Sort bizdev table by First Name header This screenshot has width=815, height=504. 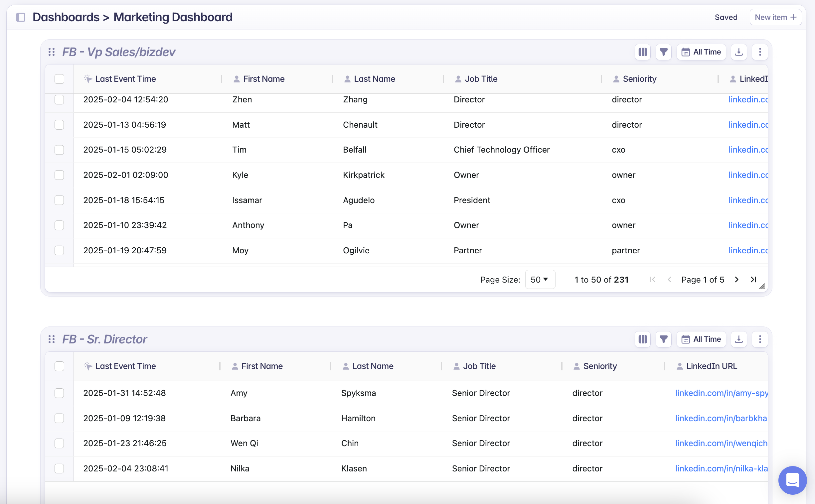click(264, 79)
